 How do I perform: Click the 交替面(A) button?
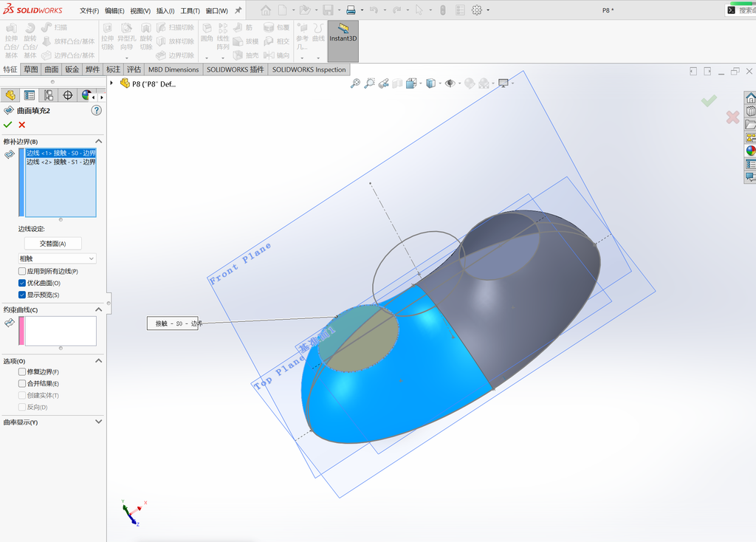pyautogui.click(x=52, y=244)
